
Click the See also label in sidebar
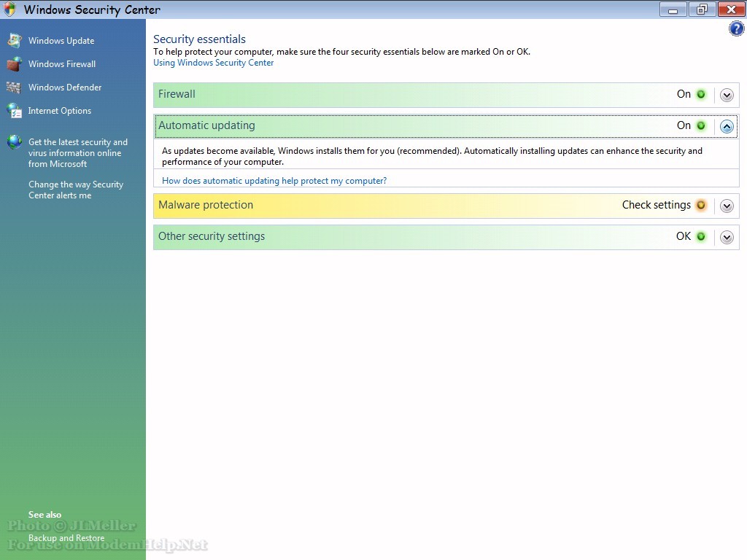44,515
